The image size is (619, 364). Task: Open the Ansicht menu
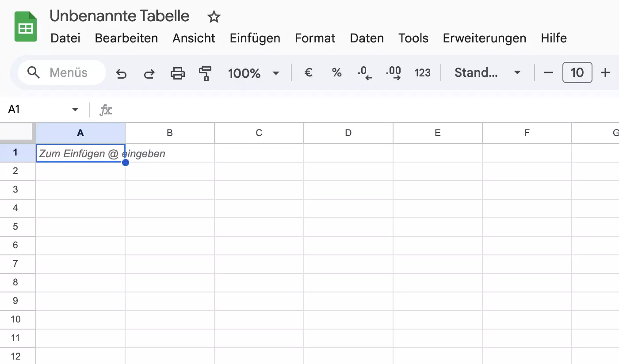[x=194, y=38]
